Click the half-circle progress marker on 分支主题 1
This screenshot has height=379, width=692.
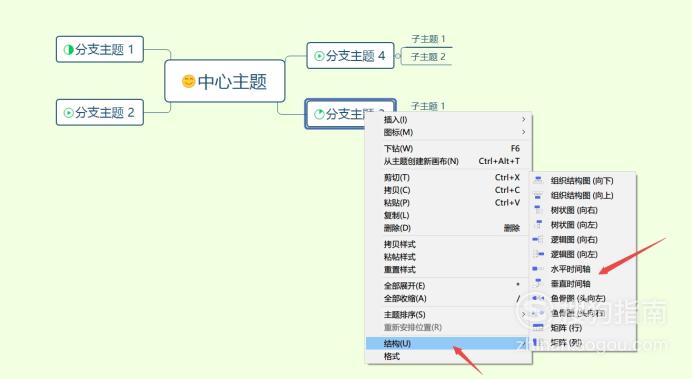(x=68, y=49)
